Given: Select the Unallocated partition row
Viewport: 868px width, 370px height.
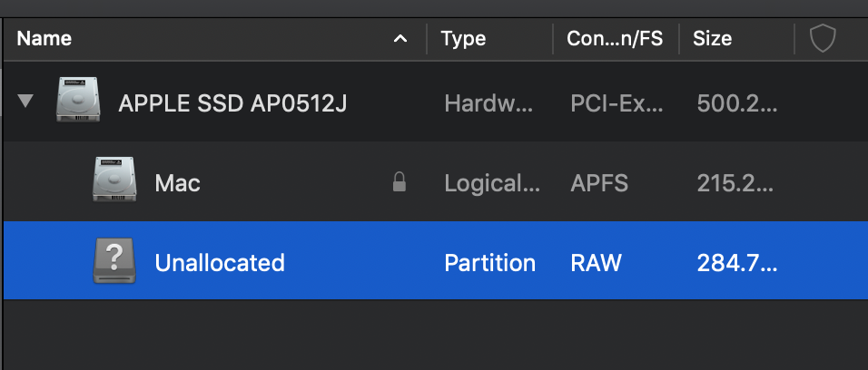Looking at the screenshot, I should pyautogui.click(x=220, y=263).
